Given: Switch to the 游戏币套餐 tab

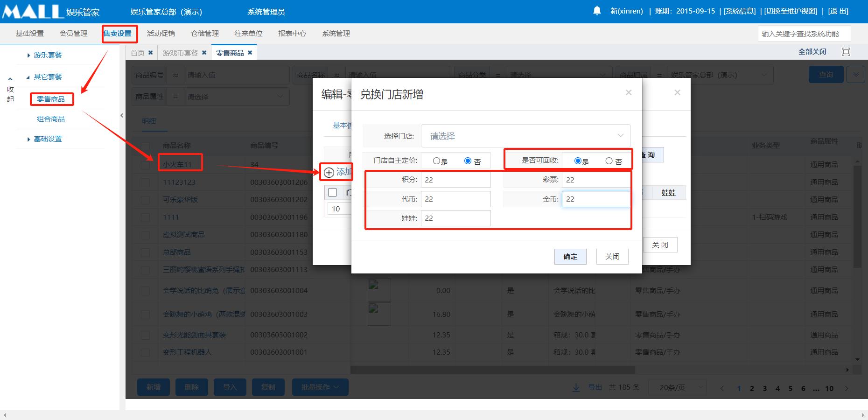Looking at the screenshot, I should click(x=180, y=53).
